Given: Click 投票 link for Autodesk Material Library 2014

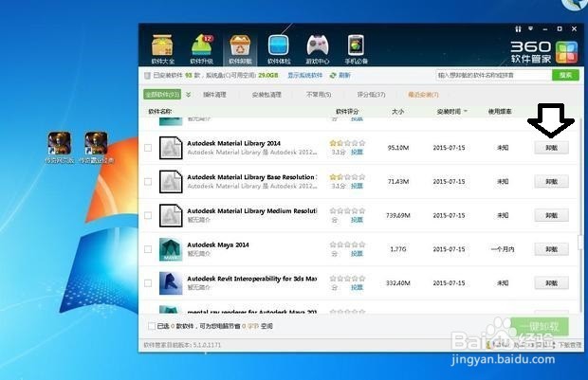Looking at the screenshot, I should 357,153.
